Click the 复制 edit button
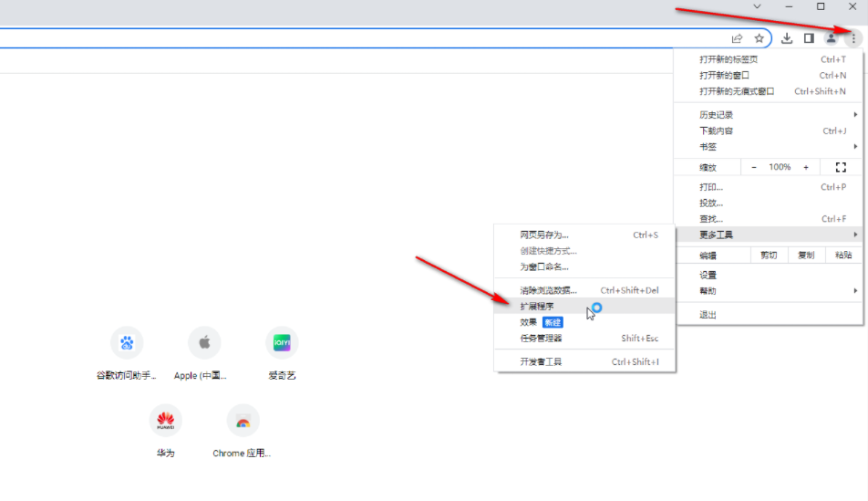Image resolution: width=868 pixels, height=501 pixels. pyautogui.click(x=806, y=255)
